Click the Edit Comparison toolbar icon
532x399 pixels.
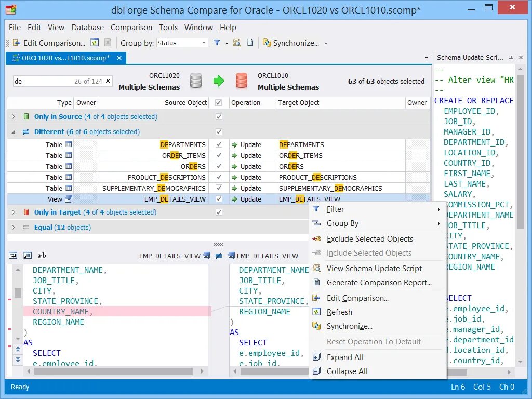16,43
